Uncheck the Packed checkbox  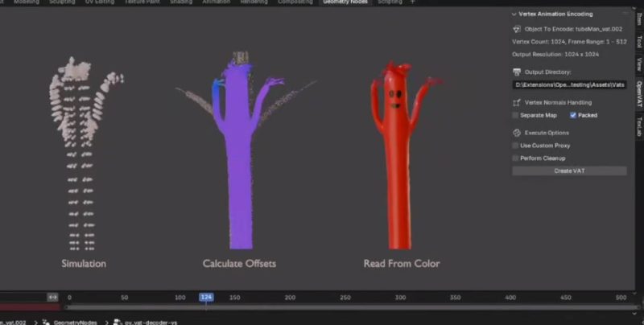pos(573,116)
